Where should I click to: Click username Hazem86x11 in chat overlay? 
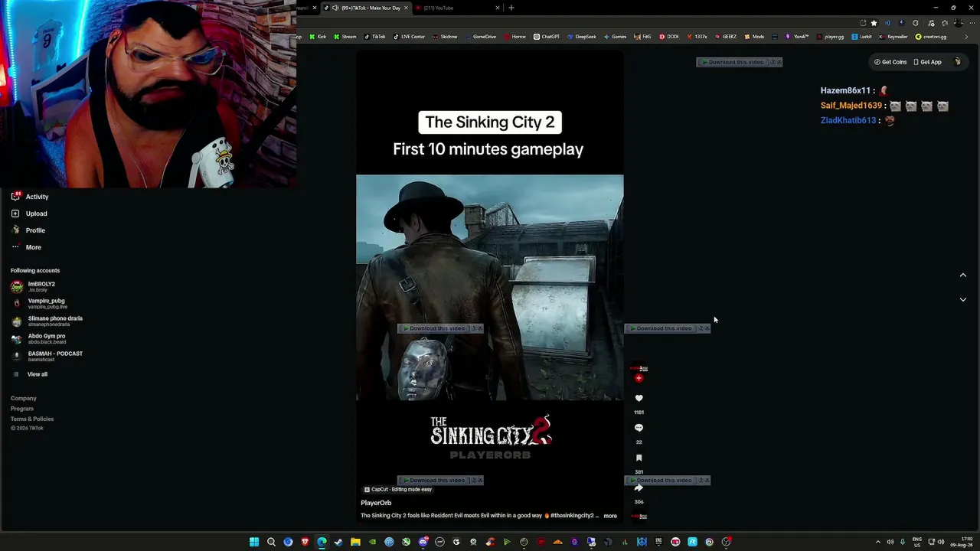[846, 90]
